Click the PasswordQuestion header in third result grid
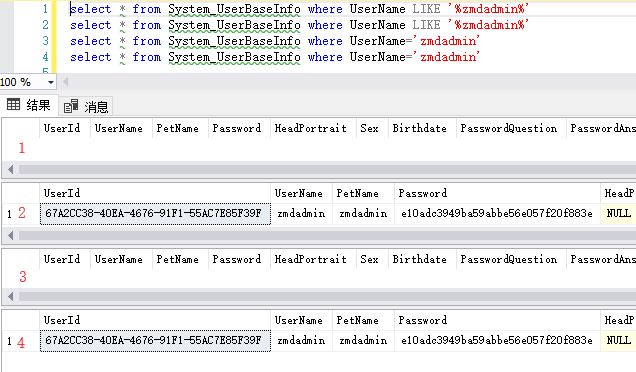The width and height of the screenshot is (636, 372). pyautogui.click(x=511, y=259)
